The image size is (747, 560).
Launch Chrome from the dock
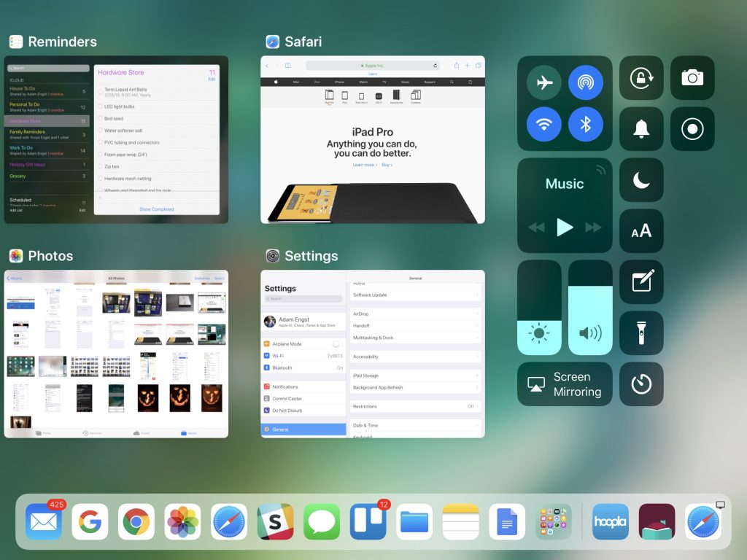(x=136, y=521)
